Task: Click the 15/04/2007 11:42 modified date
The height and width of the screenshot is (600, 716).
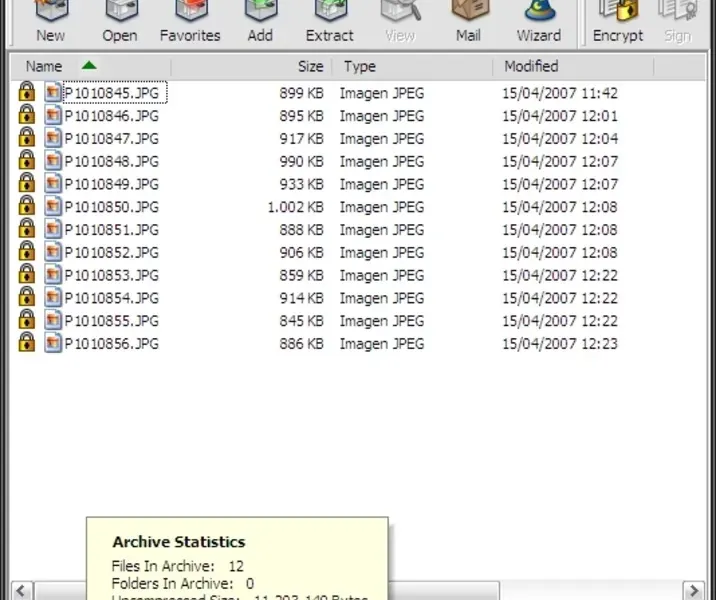Action: click(x=560, y=93)
